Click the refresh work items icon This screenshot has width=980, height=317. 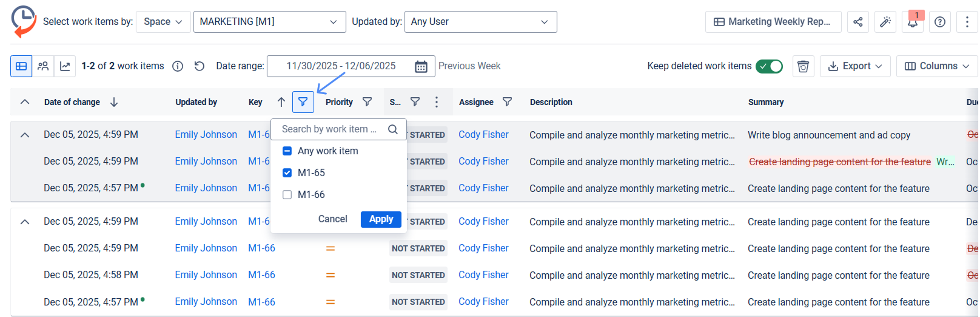200,66
